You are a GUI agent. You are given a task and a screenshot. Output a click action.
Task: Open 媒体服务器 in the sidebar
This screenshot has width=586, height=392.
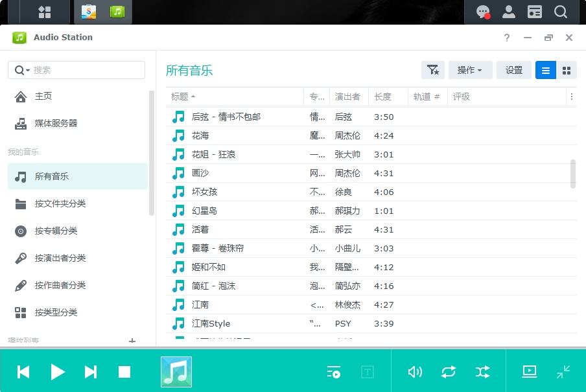click(x=56, y=123)
